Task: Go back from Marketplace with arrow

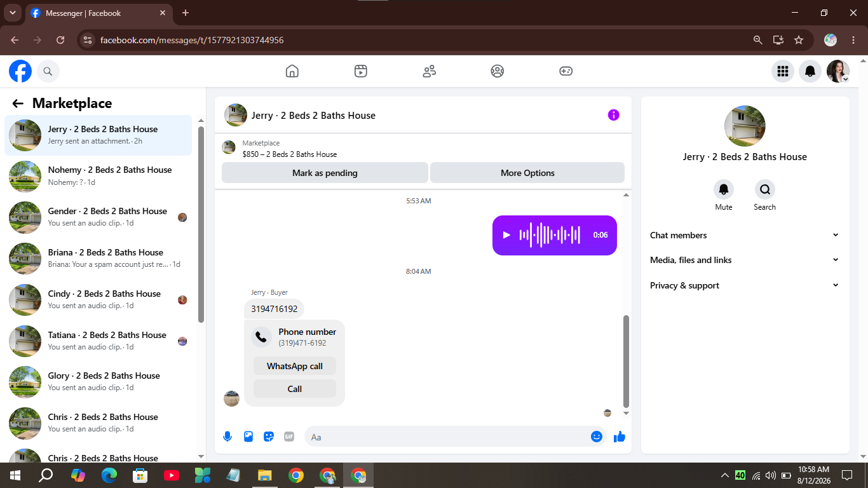Action: (x=18, y=104)
